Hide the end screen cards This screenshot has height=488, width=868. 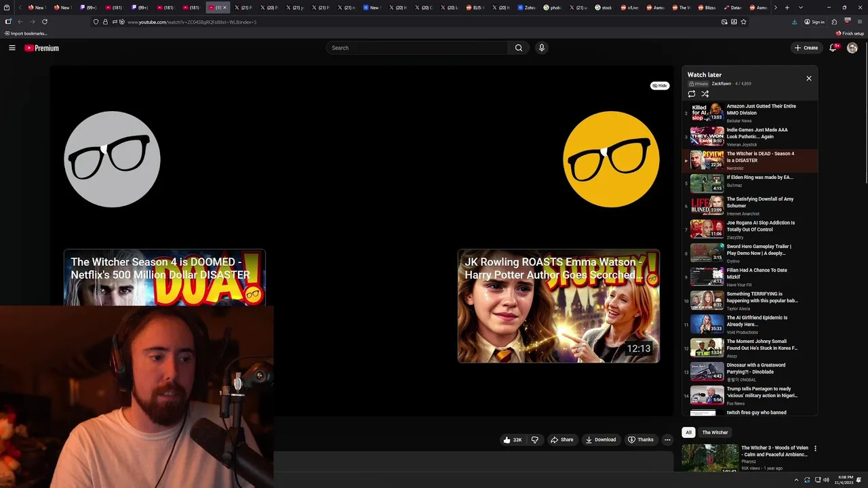tap(660, 85)
